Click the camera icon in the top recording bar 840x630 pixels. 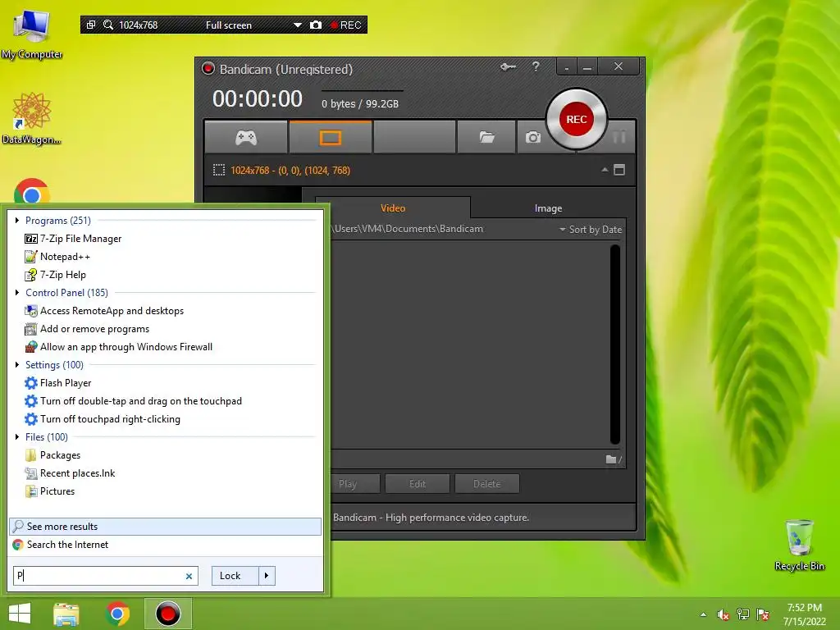316,25
